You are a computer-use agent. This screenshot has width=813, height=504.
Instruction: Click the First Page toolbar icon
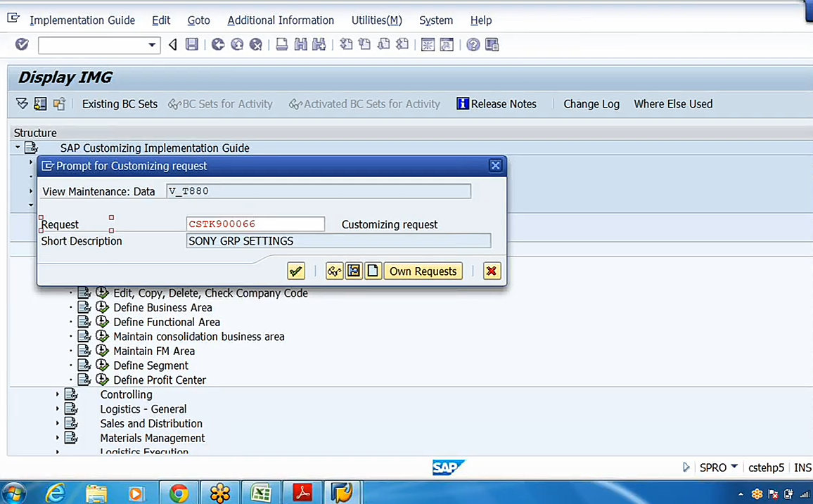pyautogui.click(x=346, y=44)
